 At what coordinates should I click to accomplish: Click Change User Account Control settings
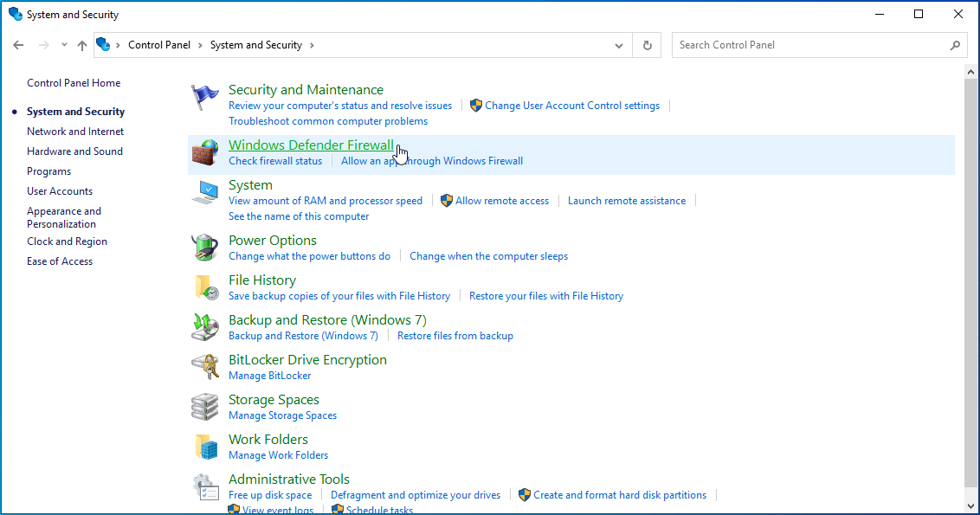[x=572, y=105]
